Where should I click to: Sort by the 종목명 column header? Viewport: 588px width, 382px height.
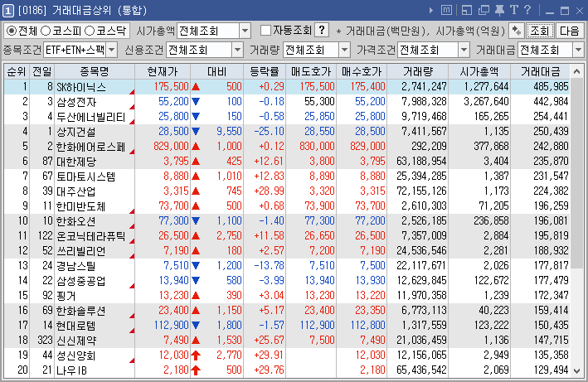[x=95, y=71]
